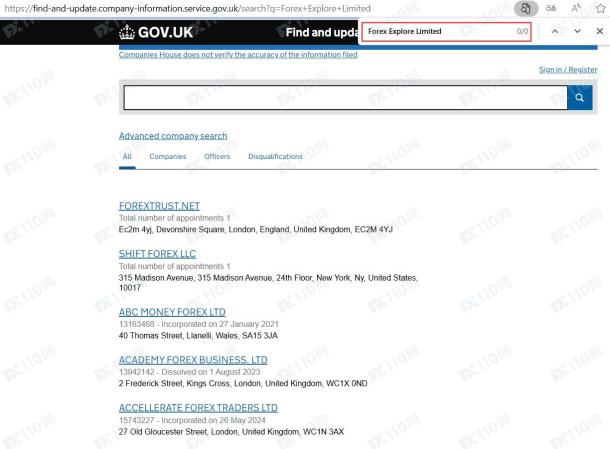The image size is (610, 449).
Task: Close the find-on-page bar
Action: pos(600,32)
